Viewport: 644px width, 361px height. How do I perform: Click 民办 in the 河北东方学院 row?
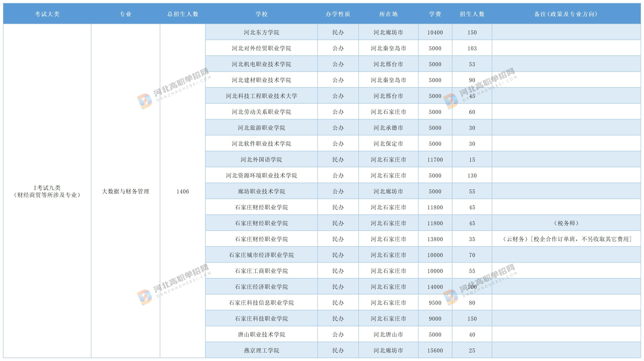338,32
